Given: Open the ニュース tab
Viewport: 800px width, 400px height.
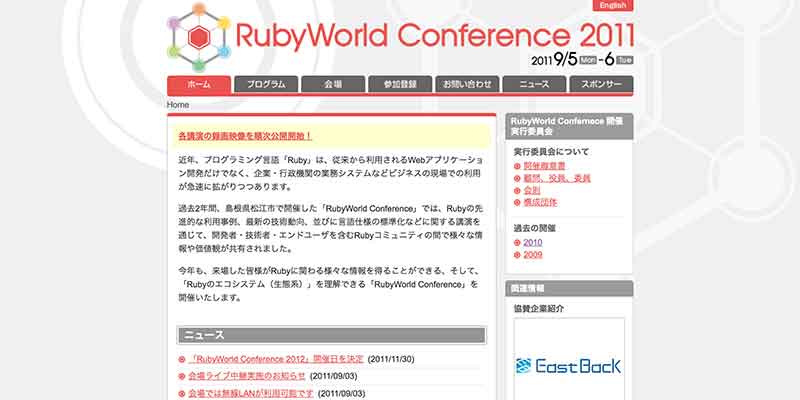Looking at the screenshot, I should point(534,85).
